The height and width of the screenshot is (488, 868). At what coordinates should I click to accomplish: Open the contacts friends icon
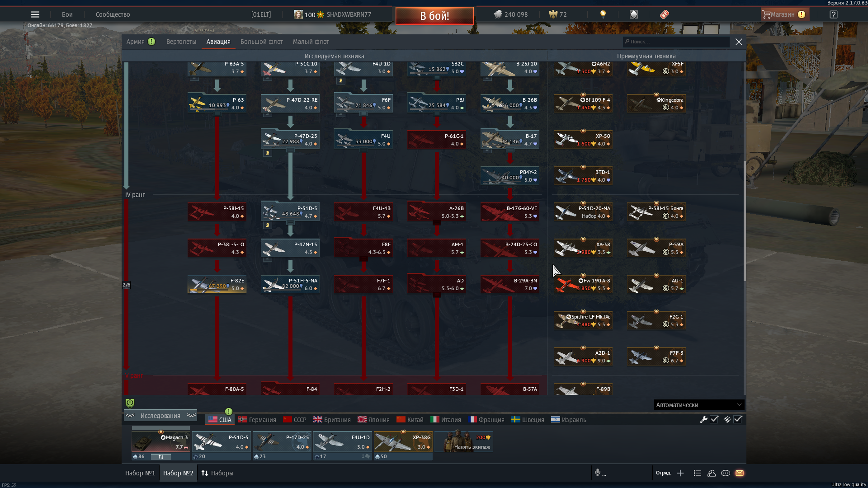[x=712, y=473]
